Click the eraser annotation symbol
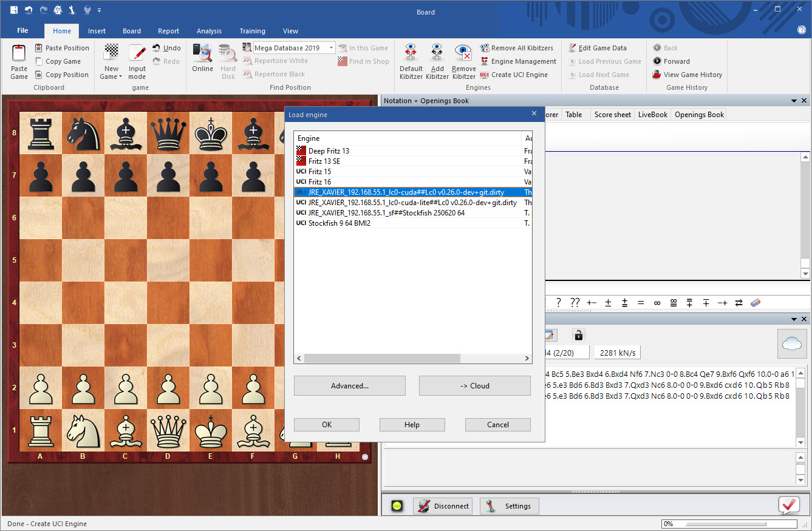 [x=756, y=303]
